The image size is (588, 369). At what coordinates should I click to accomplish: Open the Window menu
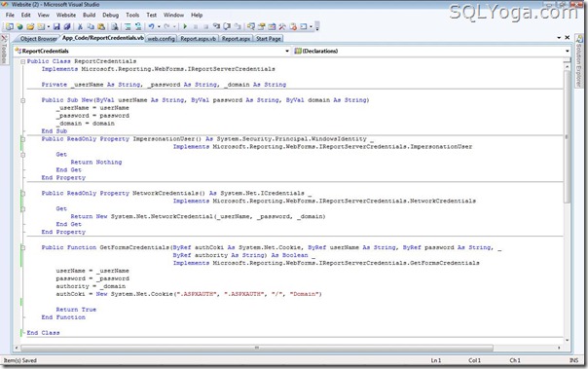pyautogui.click(x=173, y=15)
